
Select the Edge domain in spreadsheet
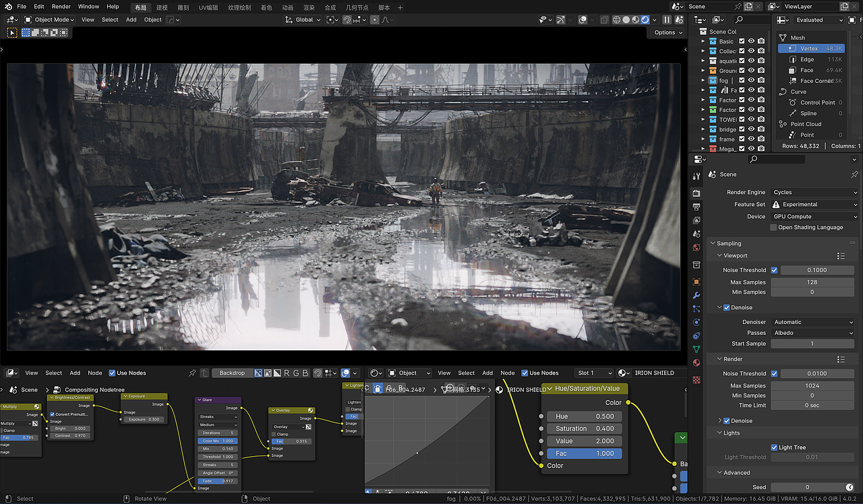(810, 59)
